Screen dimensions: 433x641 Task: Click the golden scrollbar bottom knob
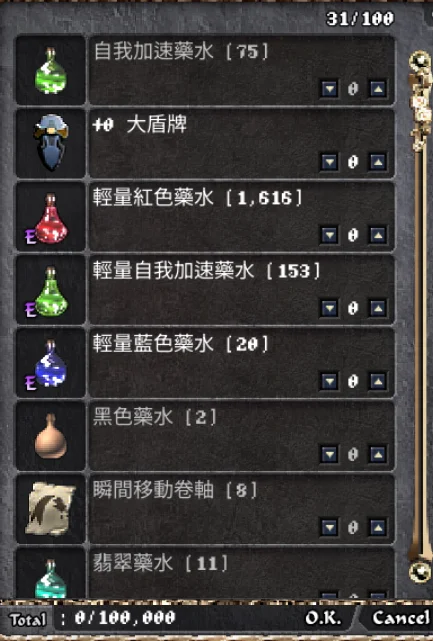420,570
